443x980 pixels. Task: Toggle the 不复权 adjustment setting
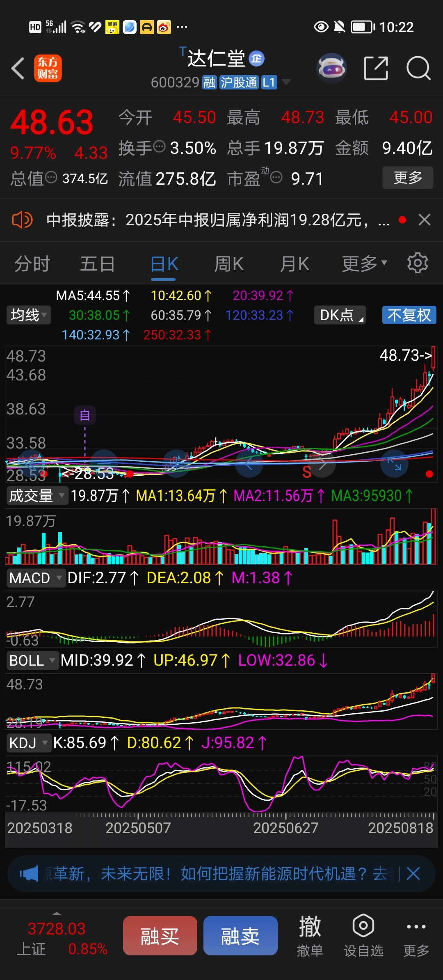coord(409,315)
